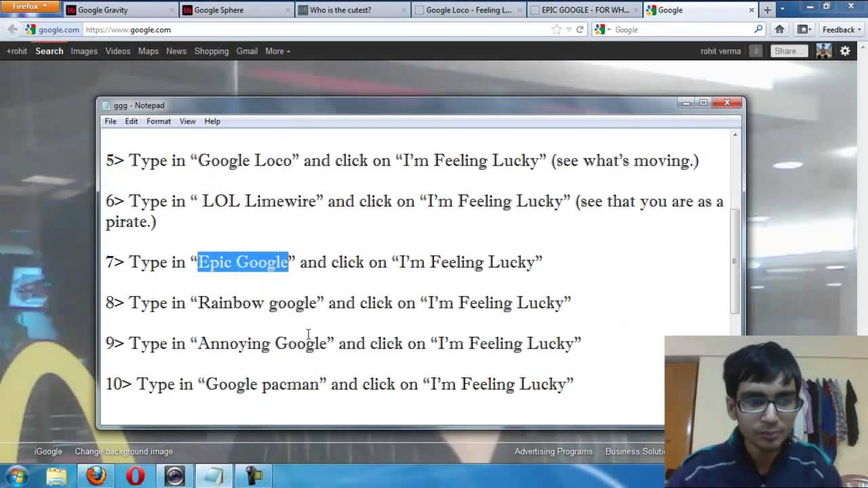Click the Notepad vertical scrollbar thumb
This screenshot has width=868, height=488.
tap(735, 262)
